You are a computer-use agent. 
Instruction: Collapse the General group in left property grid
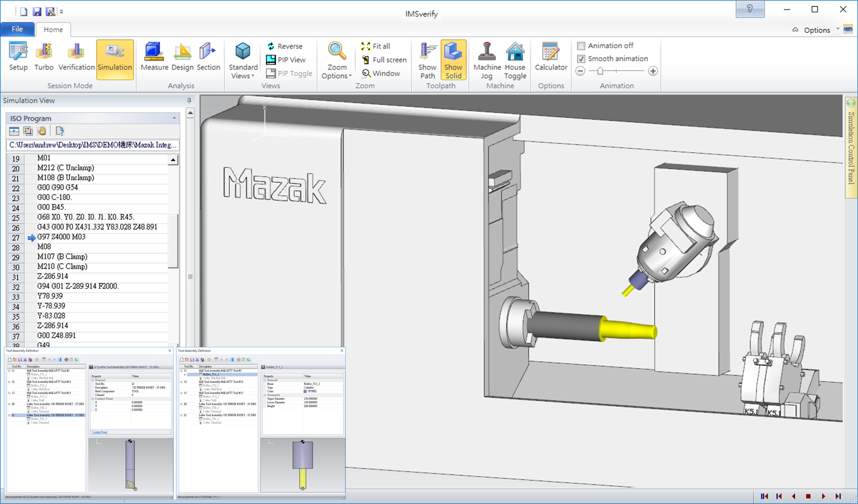pos(93,380)
